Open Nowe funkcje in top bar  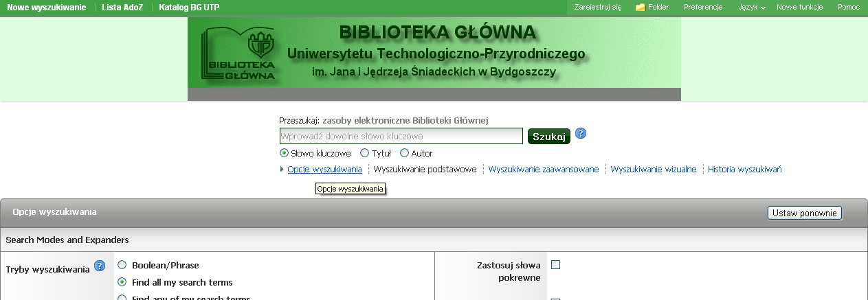pyautogui.click(x=799, y=7)
